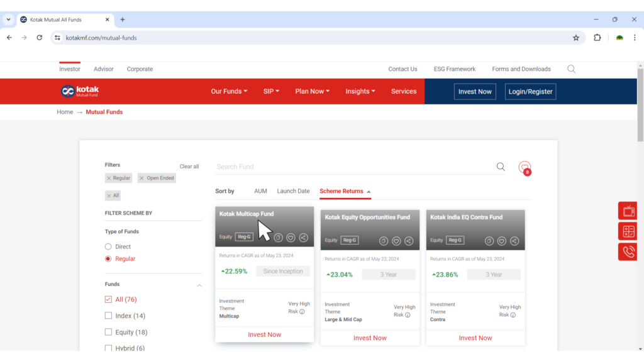Open the ESG Framework link
644x362 pixels.
(x=455, y=69)
